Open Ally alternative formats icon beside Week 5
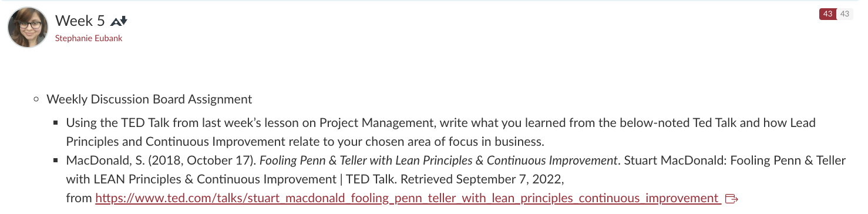 click(x=119, y=21)
